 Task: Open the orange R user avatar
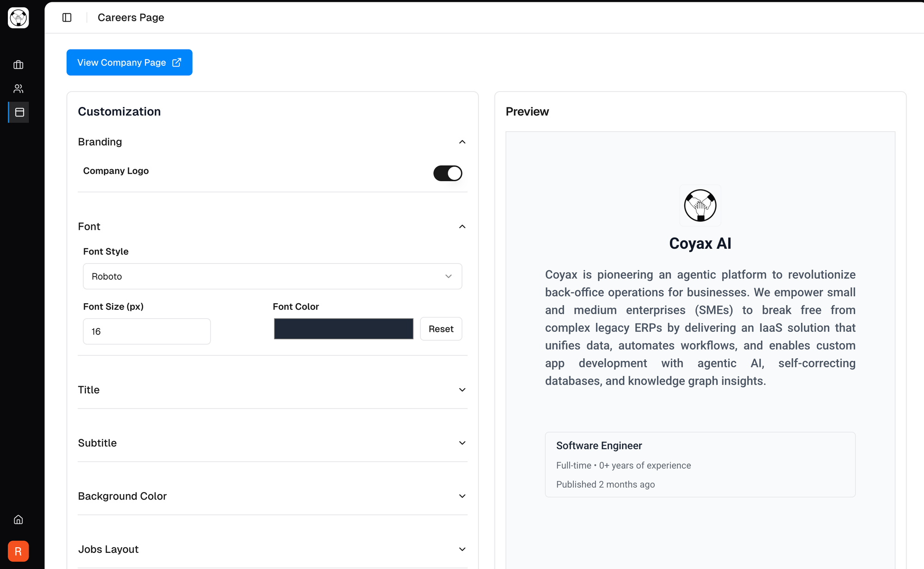point(18,551)
